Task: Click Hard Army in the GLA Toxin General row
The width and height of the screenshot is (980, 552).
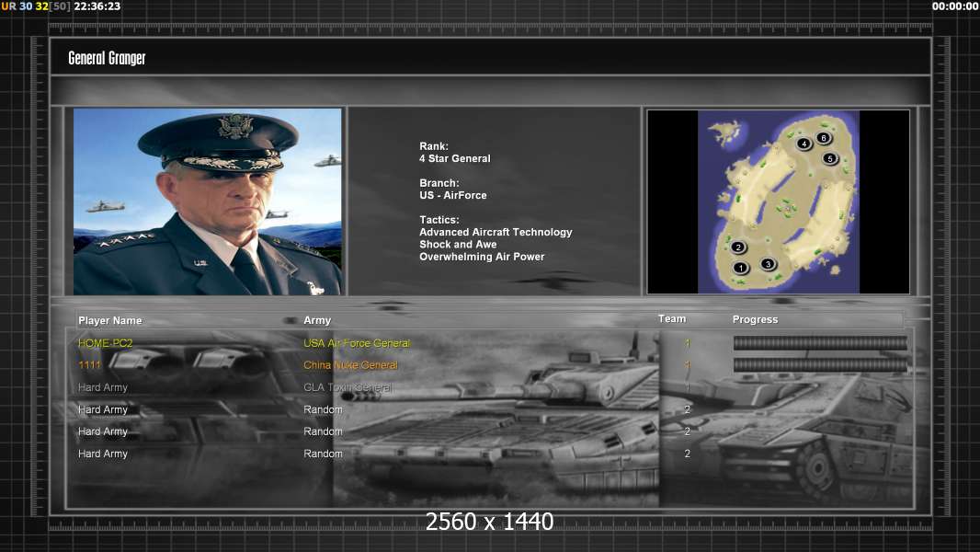Action: pyautogui.click(x=102, y=387)
